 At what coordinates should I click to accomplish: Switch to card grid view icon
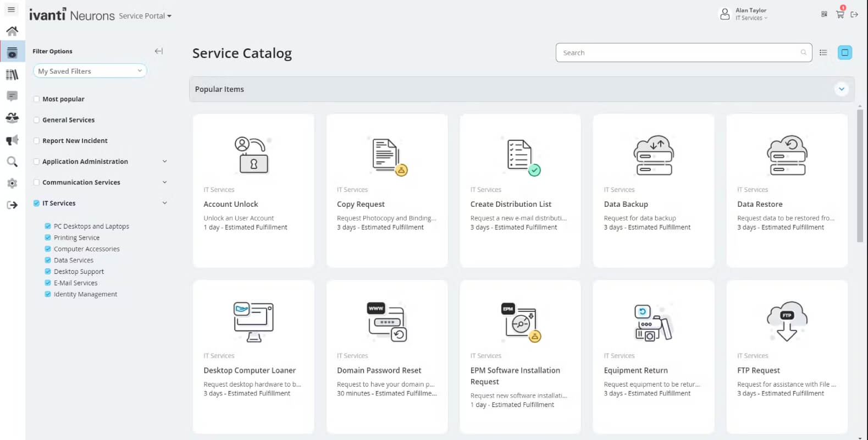pyautogui.click(x=845, y=53)
